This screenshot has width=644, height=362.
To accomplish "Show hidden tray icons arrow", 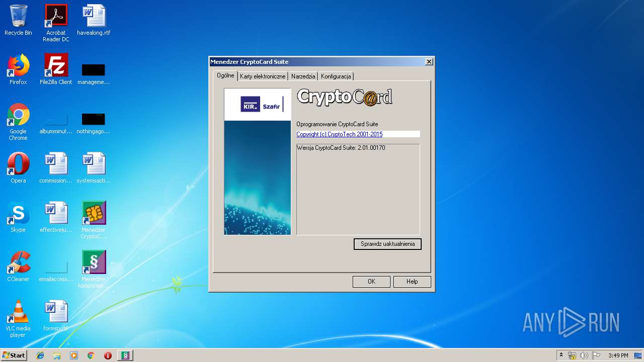I will [561, 355].
